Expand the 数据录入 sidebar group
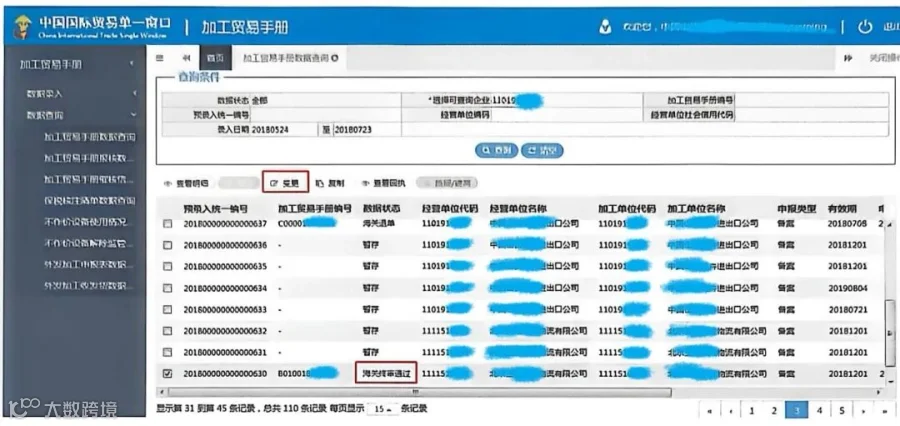900x426 pixels. click(x=76, y=93)
